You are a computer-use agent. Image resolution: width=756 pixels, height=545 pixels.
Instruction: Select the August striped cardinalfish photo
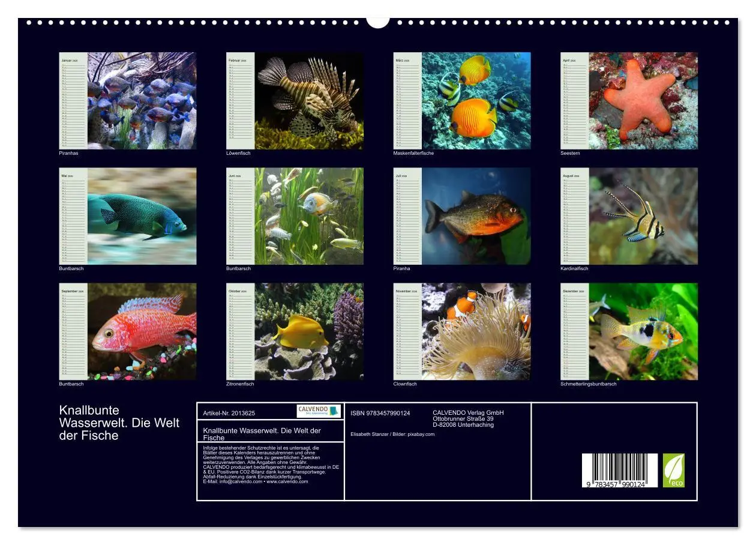(643, 216)
